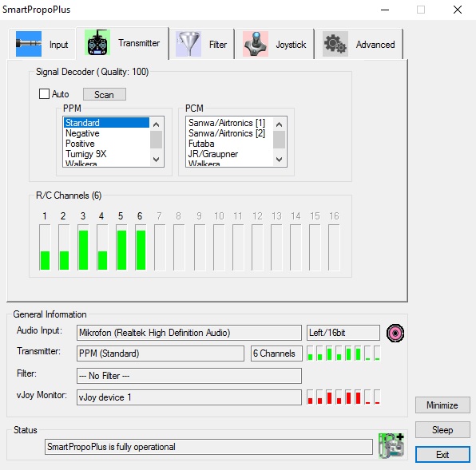Select Sanwa/Airtronics [2] in PCM list
This screenshot has width=476, height=470.
click(x=229, y=133)
